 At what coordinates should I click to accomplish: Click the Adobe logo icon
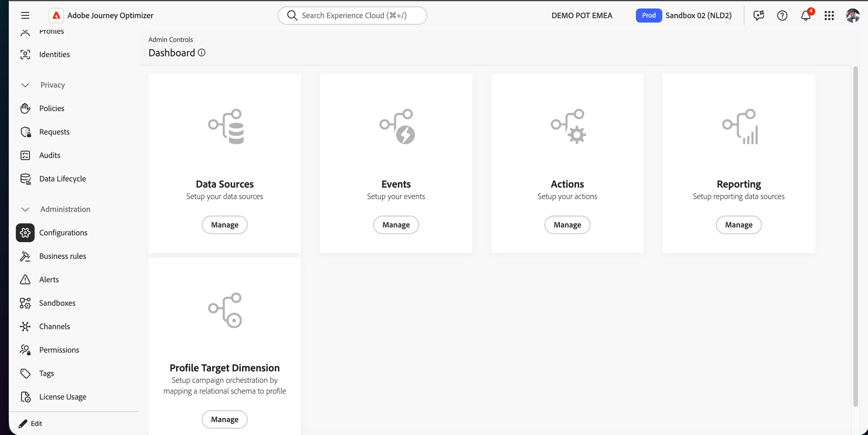56,16
